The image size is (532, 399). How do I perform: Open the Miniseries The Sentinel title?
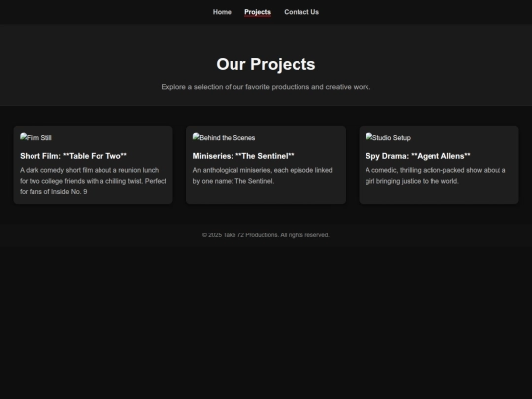pyautogui.click(x=243, y=156)
